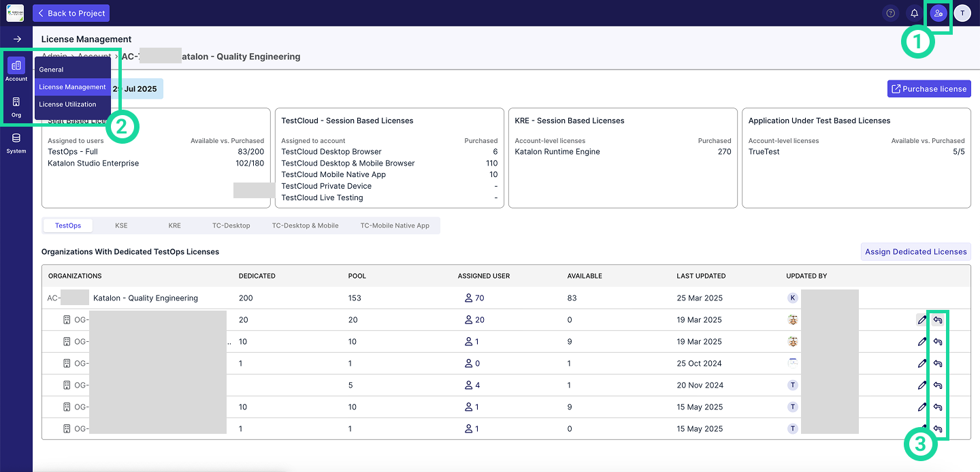The width and height of the screenshot is (980, 472).
Task: Switch to the KRE license tab
Action: pyautogui.click(x=175, y=225)
